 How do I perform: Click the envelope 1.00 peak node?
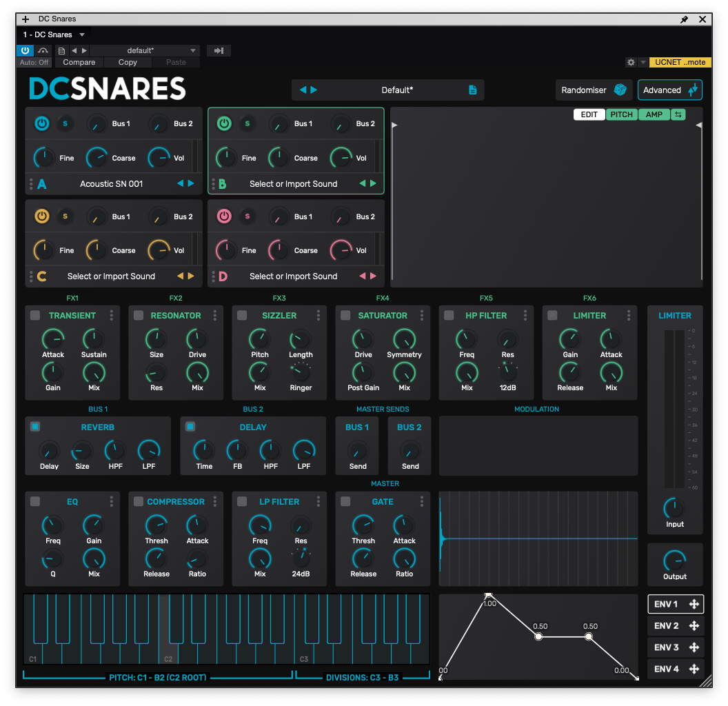[488, 596]
